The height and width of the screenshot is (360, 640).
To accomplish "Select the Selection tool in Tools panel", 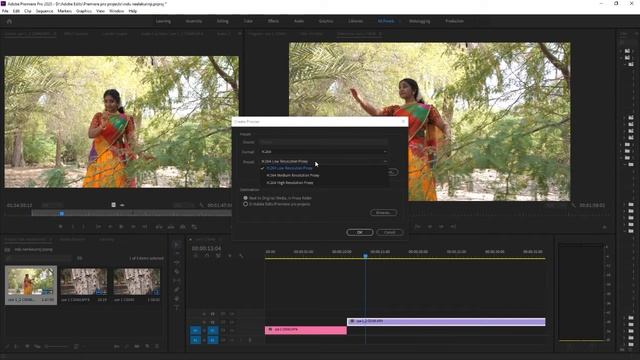I will 177,244.
